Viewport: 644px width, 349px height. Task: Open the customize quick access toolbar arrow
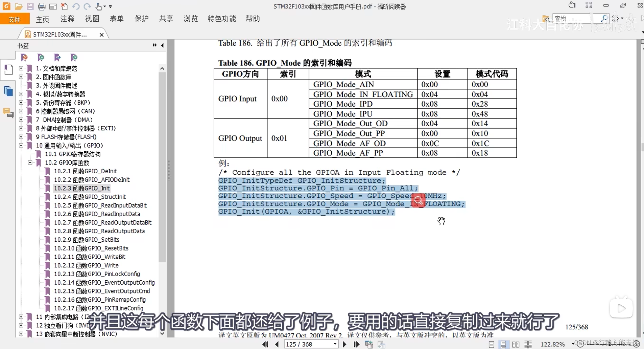[x=111, y=6]
